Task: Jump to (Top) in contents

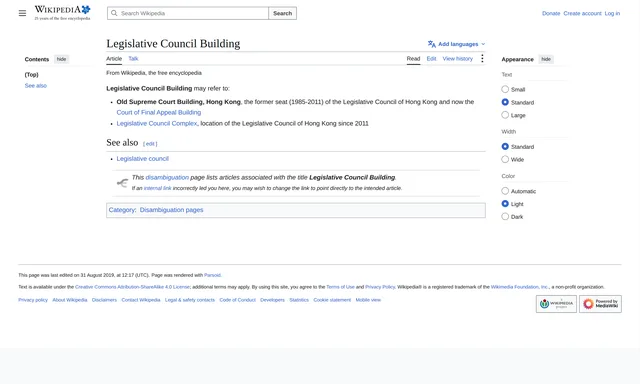Action: [x=31, y=75]
